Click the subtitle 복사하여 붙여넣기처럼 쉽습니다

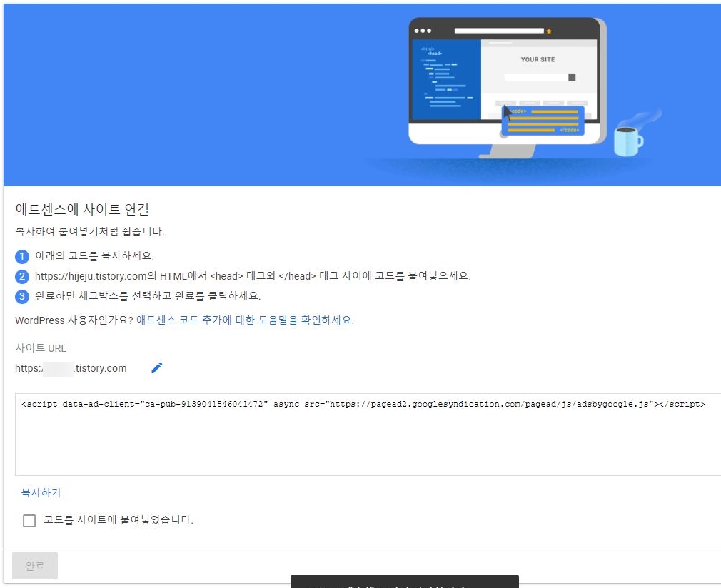pos(90,231)
